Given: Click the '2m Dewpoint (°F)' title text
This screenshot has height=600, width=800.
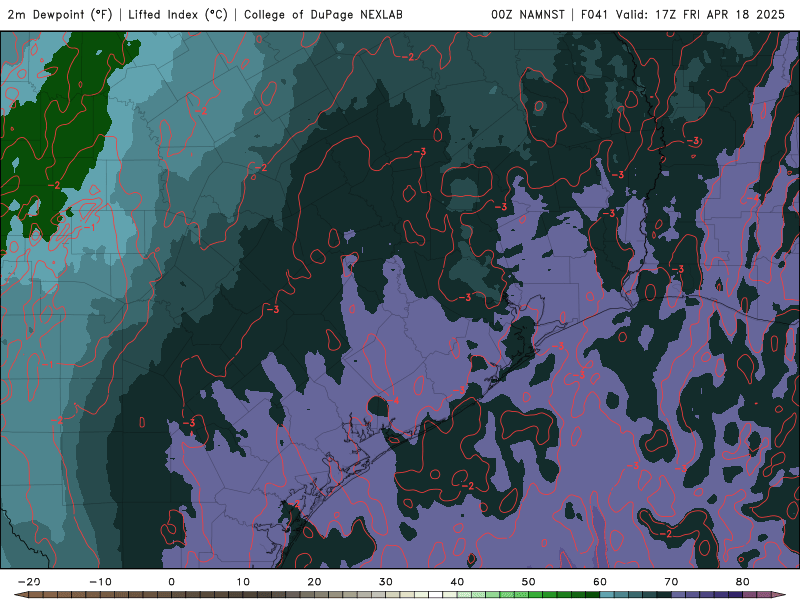Looking at the screenshot, I should (60, 15).
